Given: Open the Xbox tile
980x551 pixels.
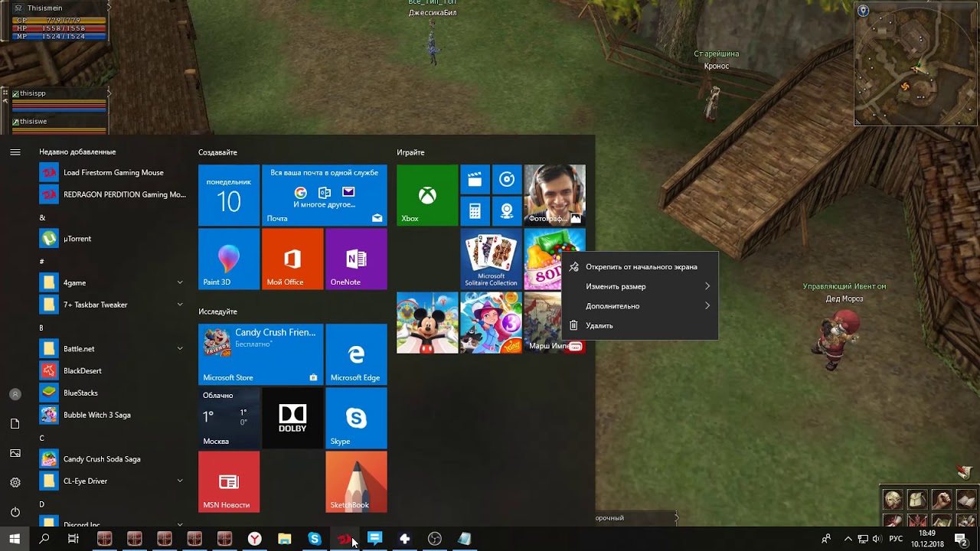Looking at the screenshot, I should click(427, 195).
